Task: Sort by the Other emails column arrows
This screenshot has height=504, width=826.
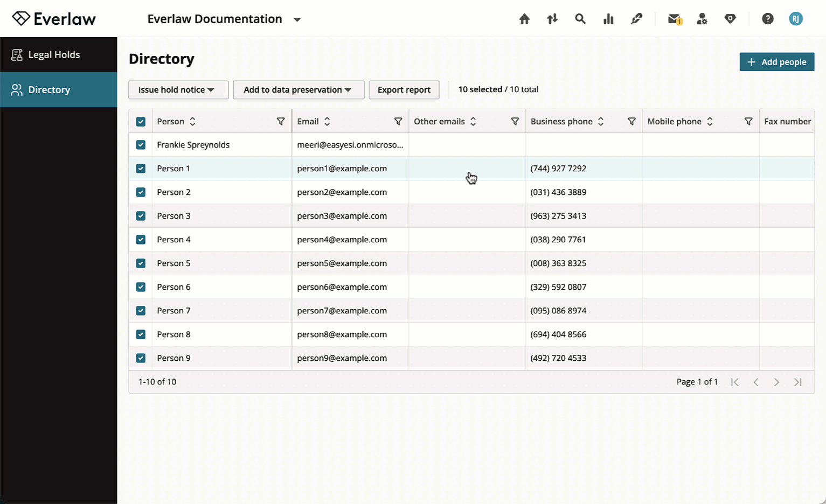Action: click(473, 122)
